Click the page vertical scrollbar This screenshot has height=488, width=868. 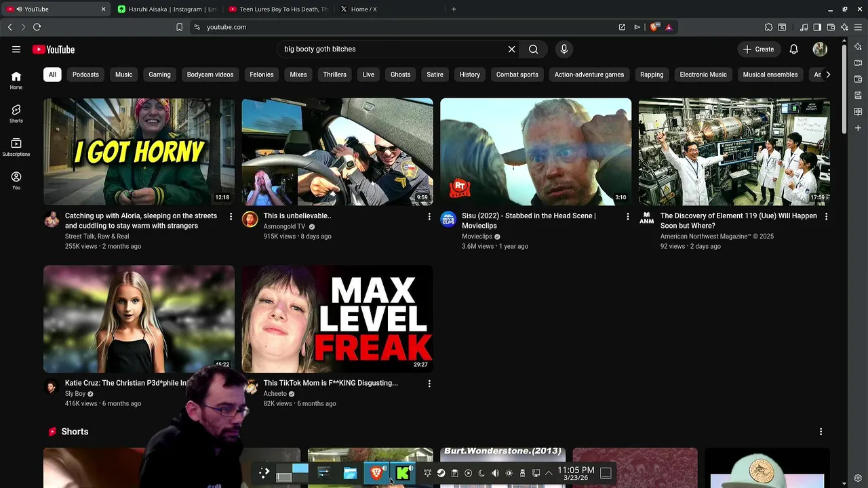click(x=844, y=88)
